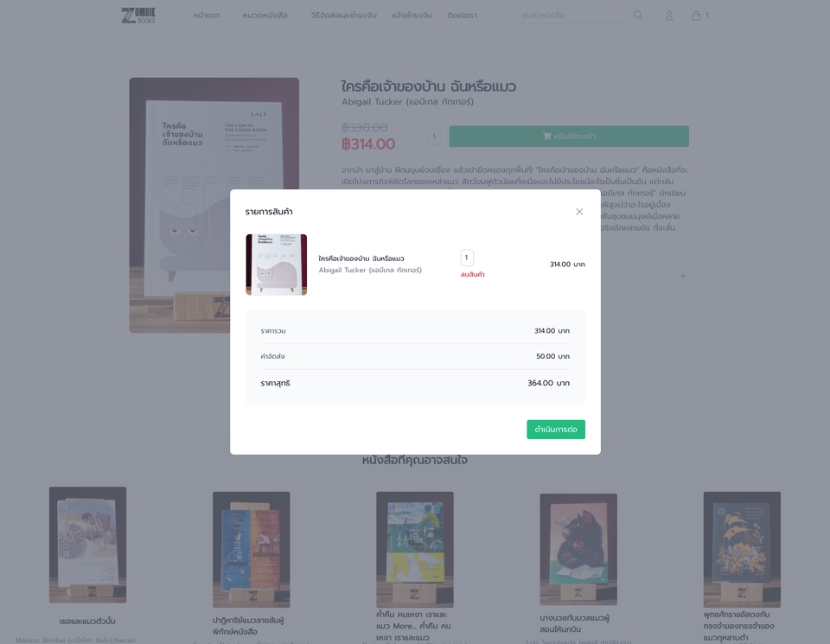This screenshot has height=644, width=830.
Task: Click the quantity box in the cart modal
Action: [x=467, y=258]
